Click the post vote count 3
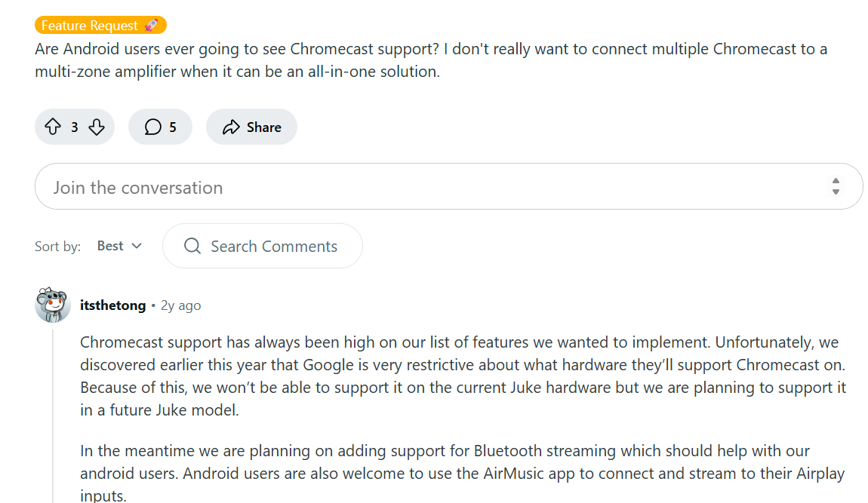 point(75,127)
